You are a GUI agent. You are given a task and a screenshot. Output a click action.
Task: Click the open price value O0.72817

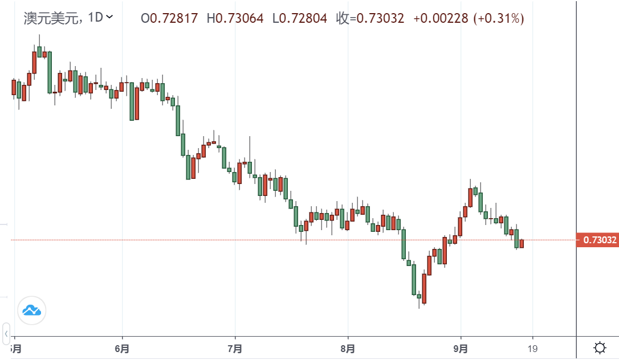[169, 18]
